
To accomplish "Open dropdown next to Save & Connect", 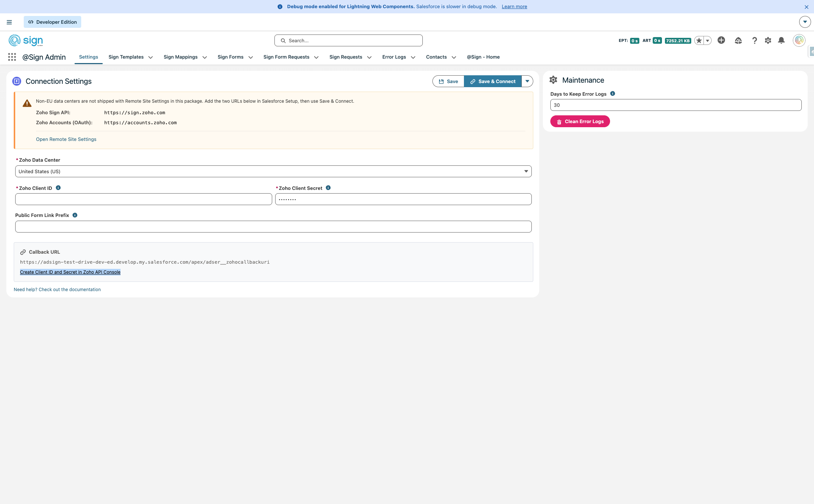I will click(x=527, y=81).
